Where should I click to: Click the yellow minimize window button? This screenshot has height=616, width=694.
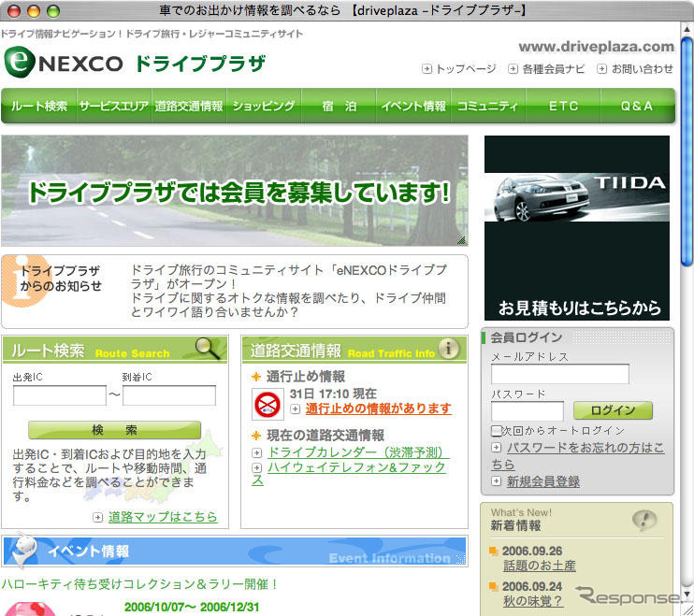point(34,11)
